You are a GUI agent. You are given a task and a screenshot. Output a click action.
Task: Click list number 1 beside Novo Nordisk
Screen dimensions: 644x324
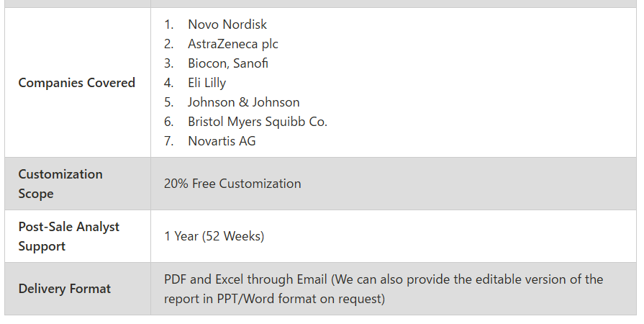point(169,24)
